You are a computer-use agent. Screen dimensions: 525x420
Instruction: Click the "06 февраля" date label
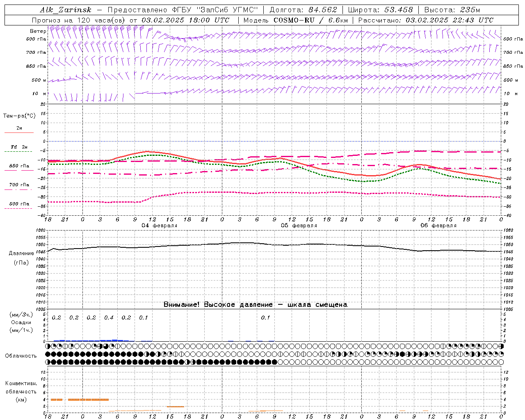point(438,226)
